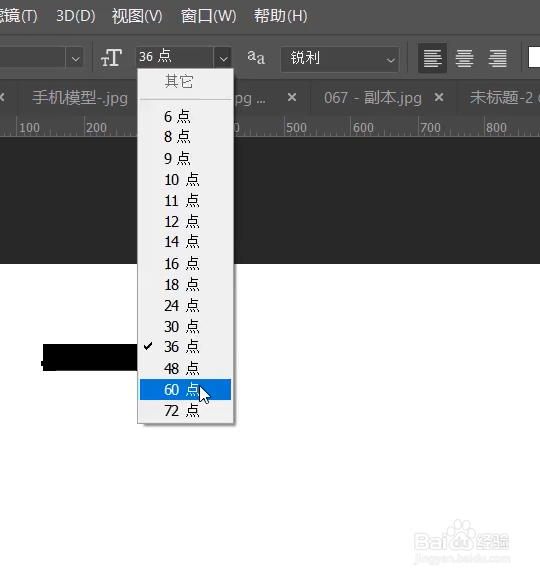Screen dimensions: 540x577
Task: Select center align text
Action: point(464,58)
